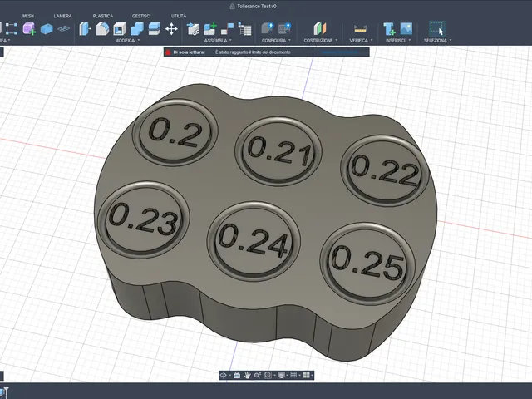Select the 0.2 disc on model
532x399 pixels.
coord(175,132)
